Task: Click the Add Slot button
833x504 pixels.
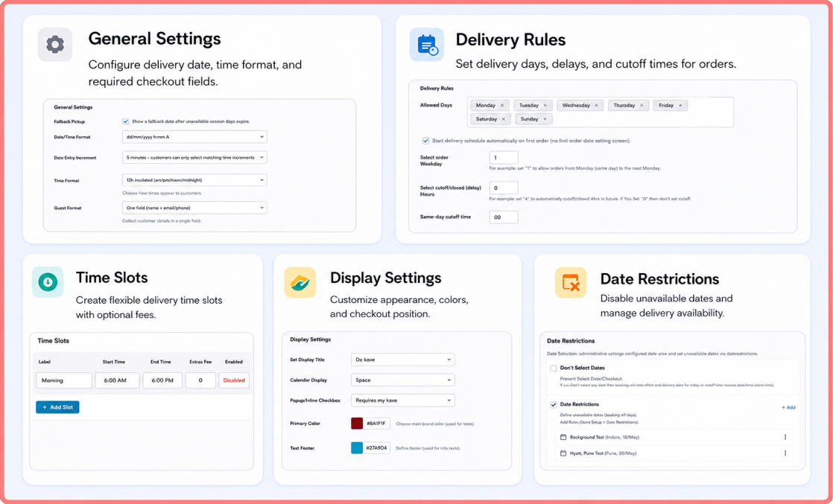Action: tap(57, 406)
